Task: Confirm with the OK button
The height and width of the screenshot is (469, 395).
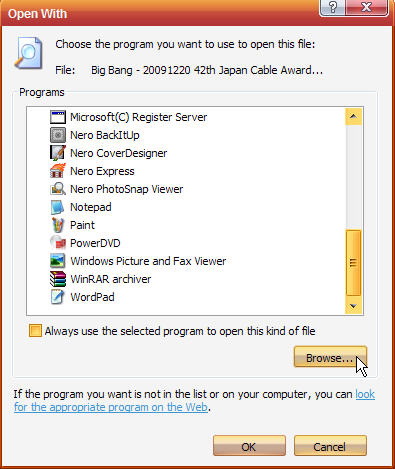Action: [249, 446]
